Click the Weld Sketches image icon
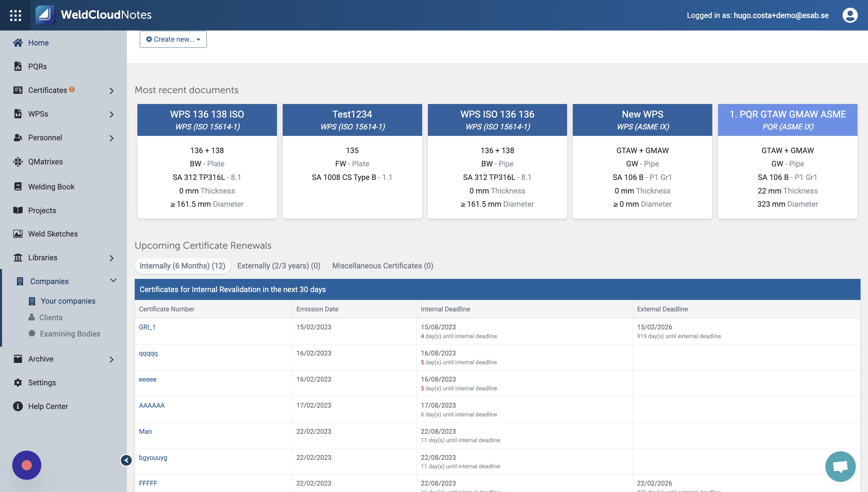This screenshot has height=492, width=868. pos(18,234)
